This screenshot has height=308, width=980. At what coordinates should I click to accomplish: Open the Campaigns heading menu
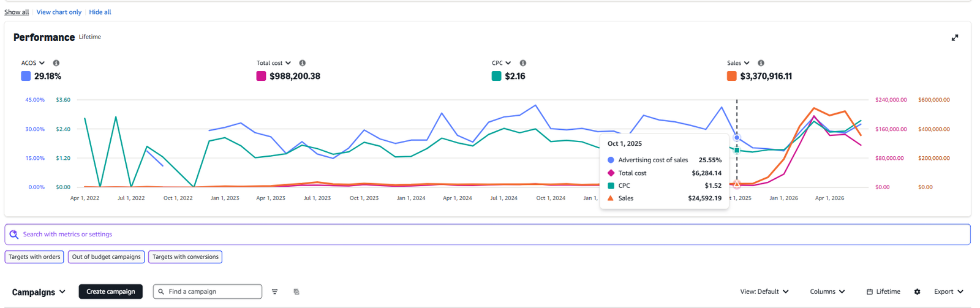click(x=39, y=292)
